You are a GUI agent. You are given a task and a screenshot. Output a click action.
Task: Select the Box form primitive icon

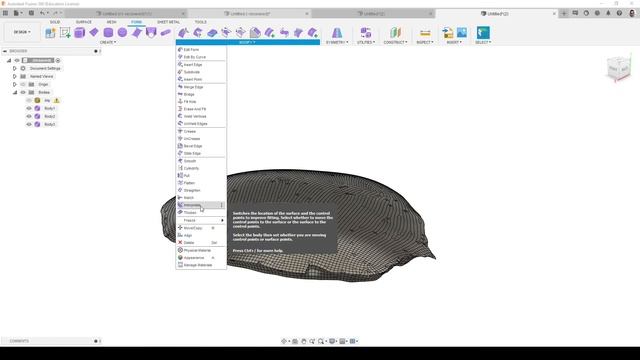click(80, 33)
